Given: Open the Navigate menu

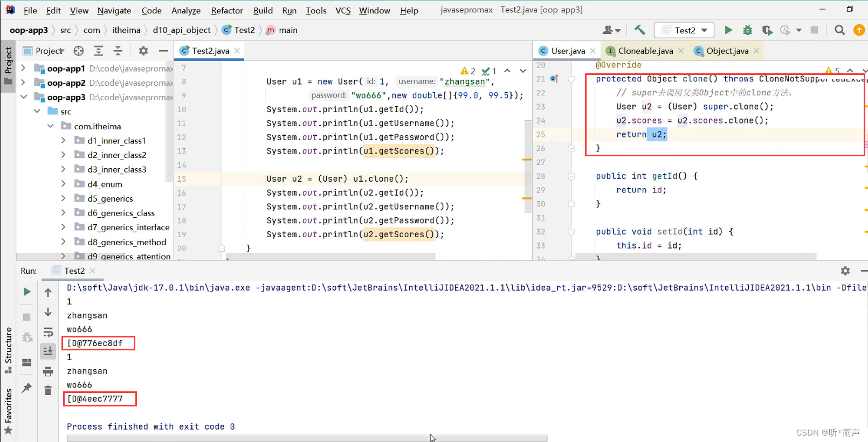Looking at the screenshot, I should (x=114, y=10).
